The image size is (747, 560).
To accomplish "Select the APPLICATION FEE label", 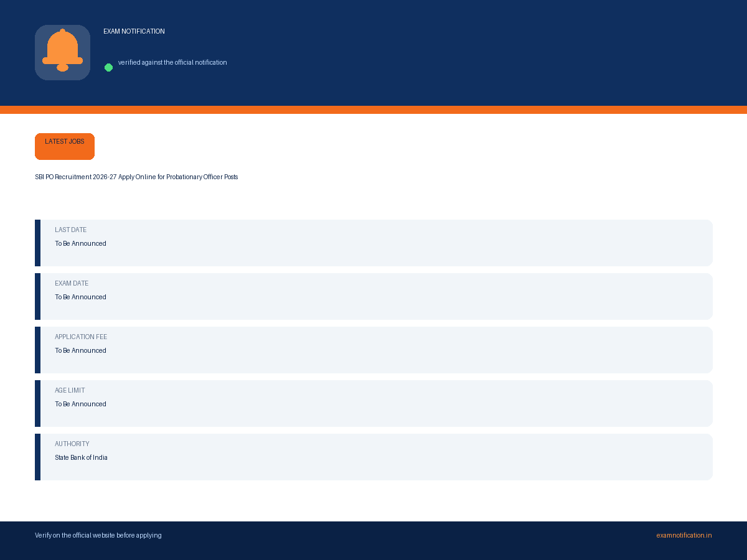I will (x=81, y=337).
